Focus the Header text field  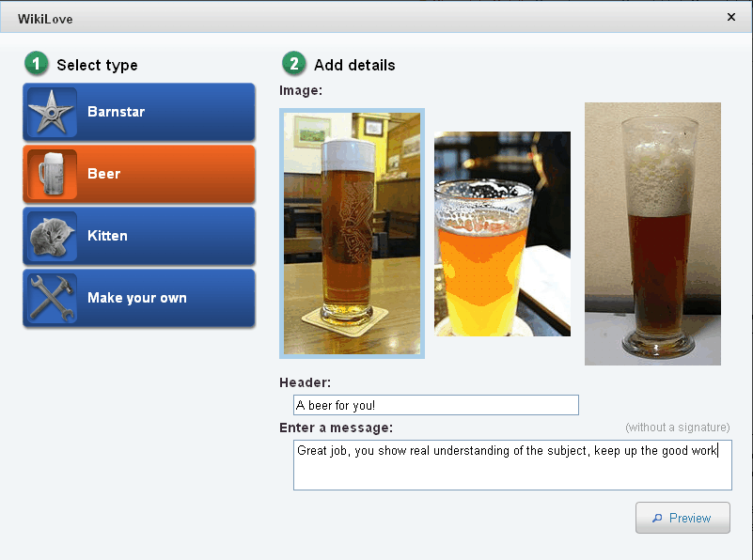point(435,405)
